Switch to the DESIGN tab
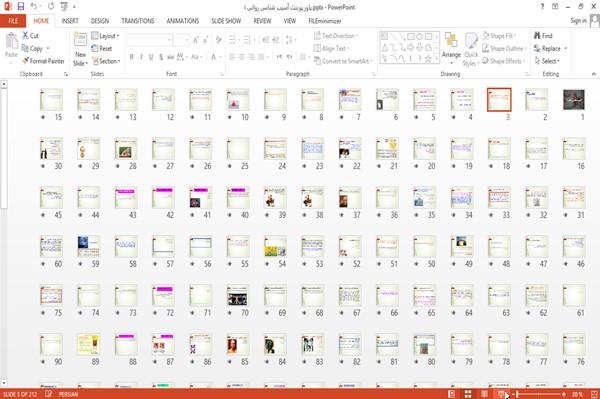The height and width of the screenshot is (399, 600). (x=100, y=21)
